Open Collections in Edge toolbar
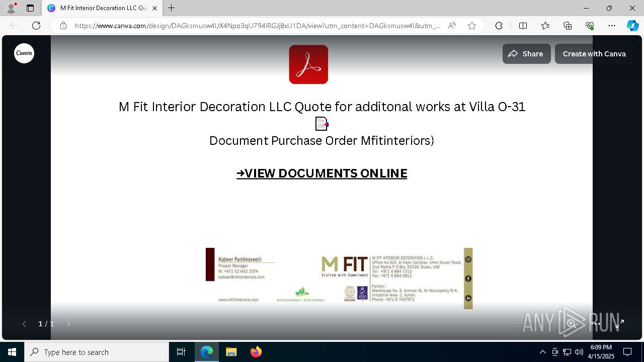The height and width of the screenshot is (362, 644). pos(568,26)
